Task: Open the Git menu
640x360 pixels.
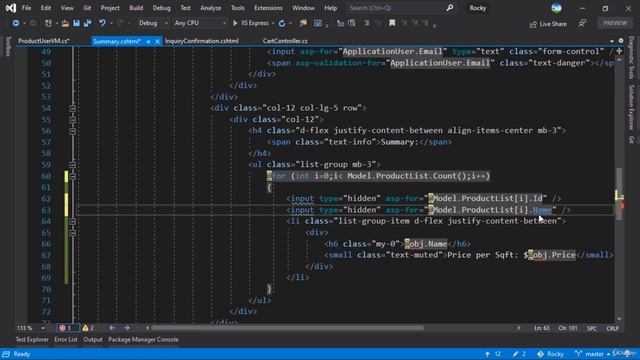Action: tap(87, 8)
